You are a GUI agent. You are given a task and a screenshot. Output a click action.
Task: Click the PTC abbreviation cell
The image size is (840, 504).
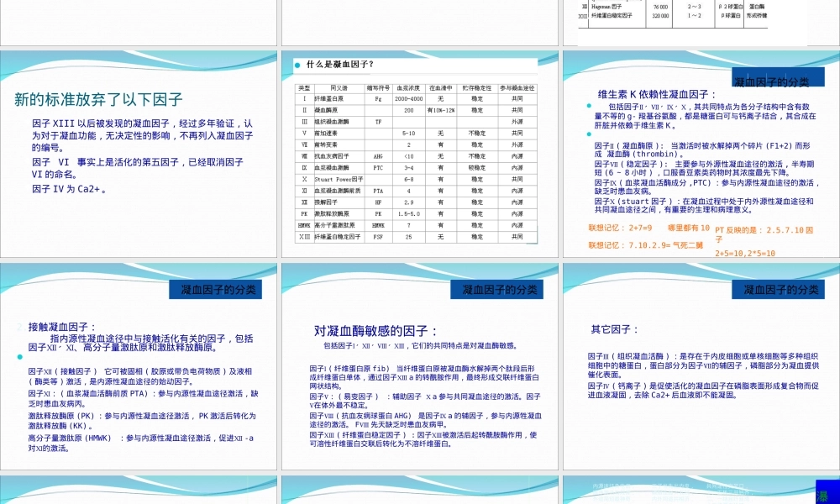coord(378,168)
